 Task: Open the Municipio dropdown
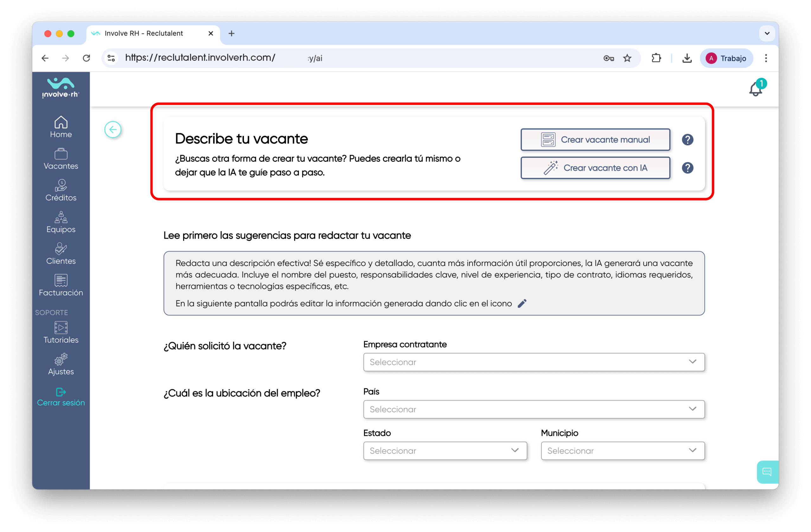tap(623, 451)
